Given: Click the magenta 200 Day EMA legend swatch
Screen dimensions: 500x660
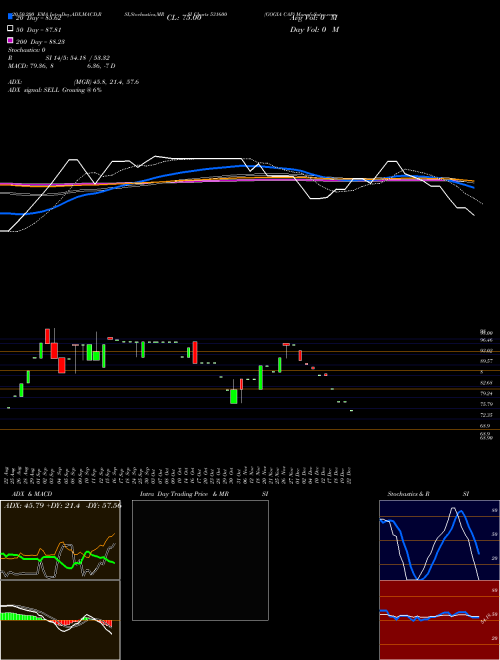Looking at the screenshot, I should pyautogui.click(x=10, y=40).
